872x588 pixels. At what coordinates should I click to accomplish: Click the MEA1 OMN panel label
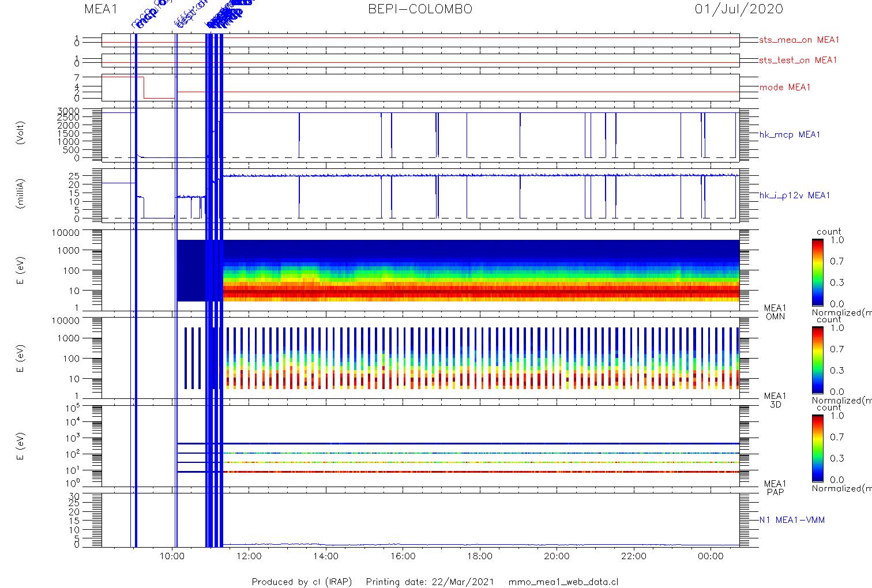point(775,312)
